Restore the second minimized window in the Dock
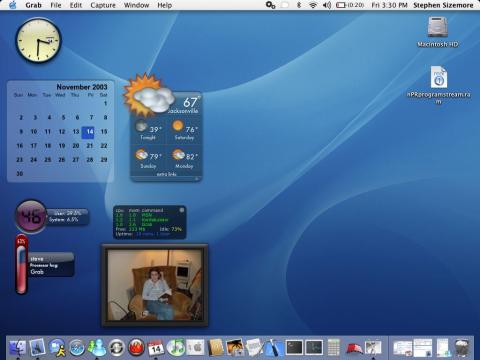 (x=423, y=348)
